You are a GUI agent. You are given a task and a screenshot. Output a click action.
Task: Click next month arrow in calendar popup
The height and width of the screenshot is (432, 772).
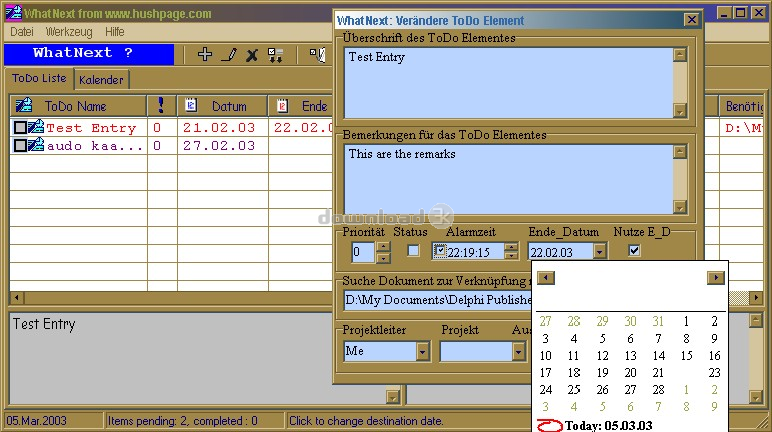point(715,277)
